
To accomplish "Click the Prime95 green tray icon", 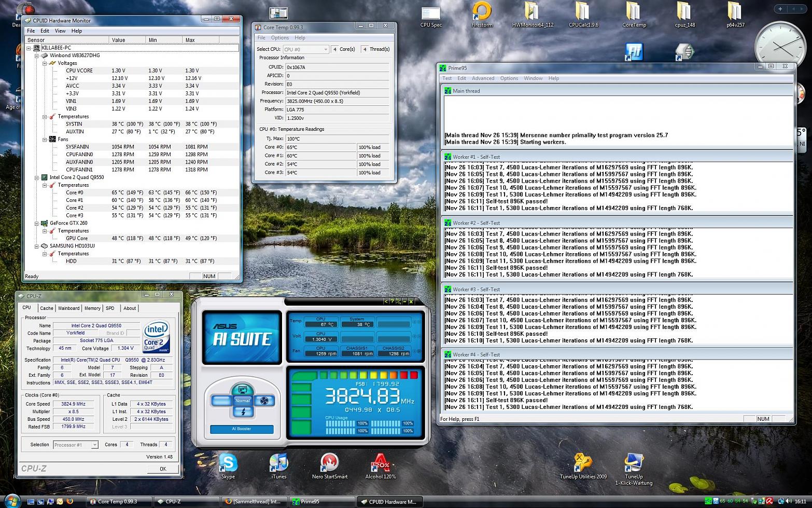I will click(708, 501).
